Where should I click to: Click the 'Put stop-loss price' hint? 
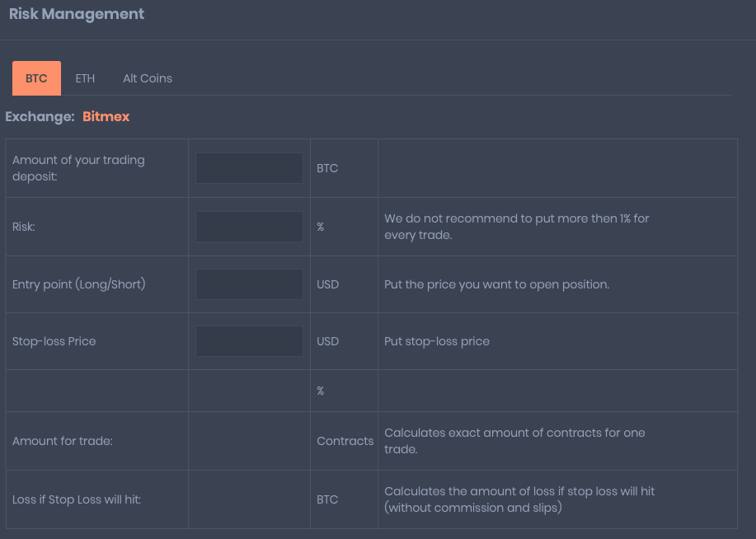tap(437, 341)
